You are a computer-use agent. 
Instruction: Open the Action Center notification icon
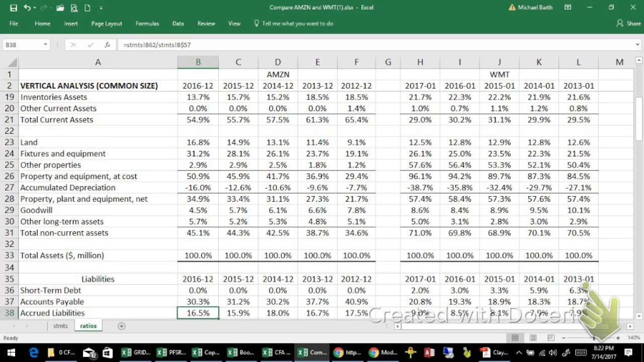[628, 352]
